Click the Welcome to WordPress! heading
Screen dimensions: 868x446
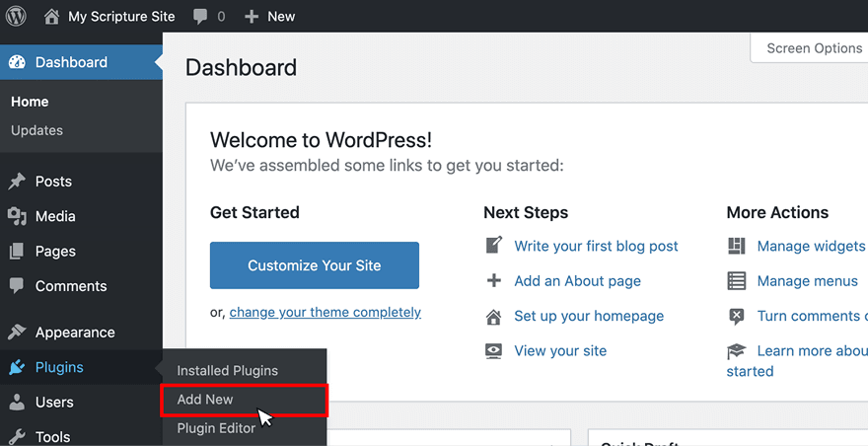coord(321,139)
